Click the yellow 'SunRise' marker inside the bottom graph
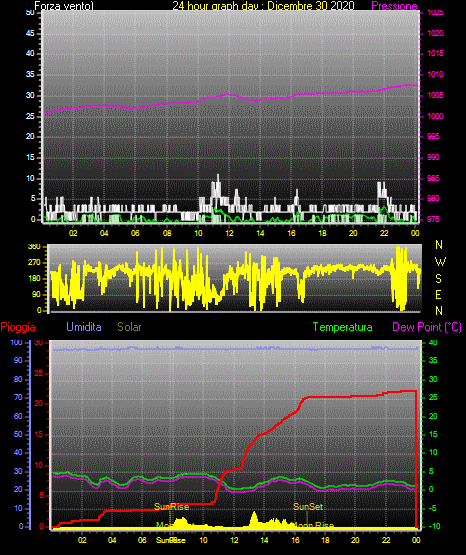Image resolution: width=466 pixels, height=555 pixels. [172, 507]
